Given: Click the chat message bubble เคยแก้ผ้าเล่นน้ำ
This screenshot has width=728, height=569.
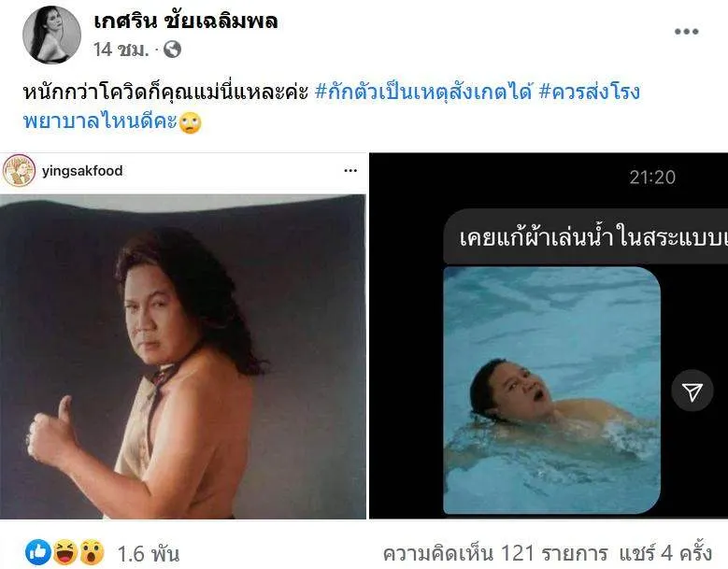Looking at the screenshot, I should point(585,236).
